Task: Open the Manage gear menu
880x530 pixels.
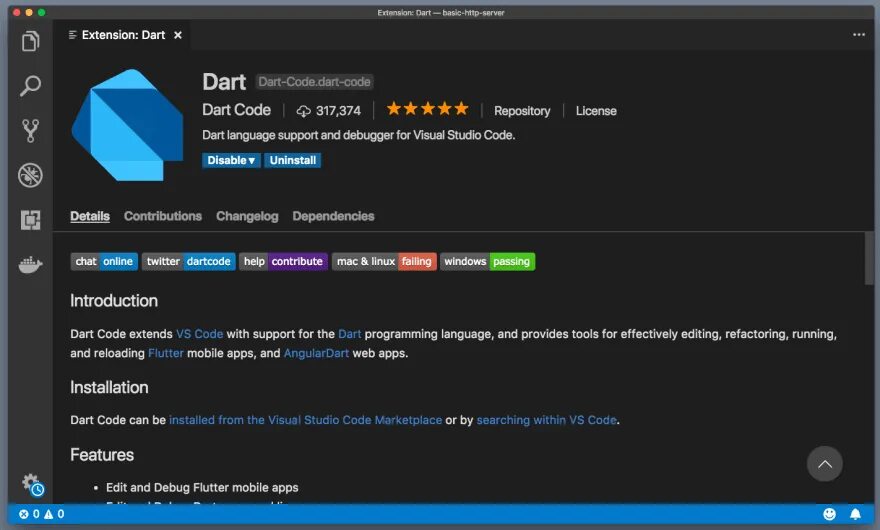Action: click(x=33, y=485)
